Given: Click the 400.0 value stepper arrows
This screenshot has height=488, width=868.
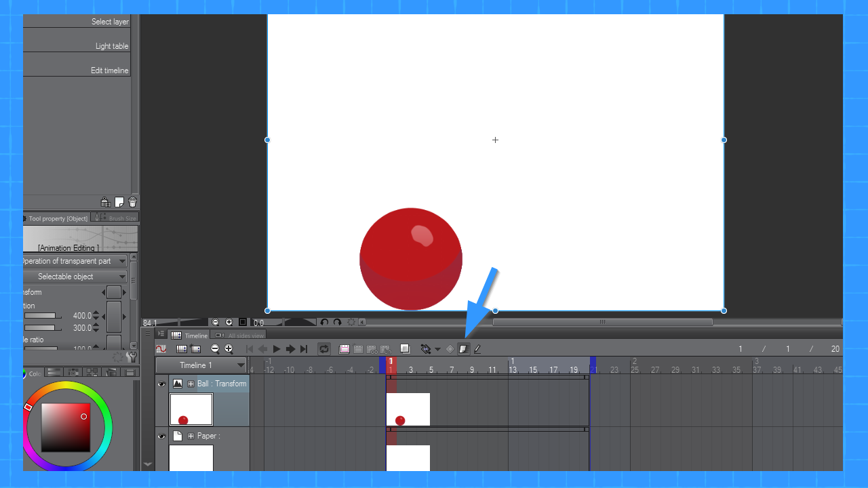Looking at the screenshot, I should click(96, 316).
